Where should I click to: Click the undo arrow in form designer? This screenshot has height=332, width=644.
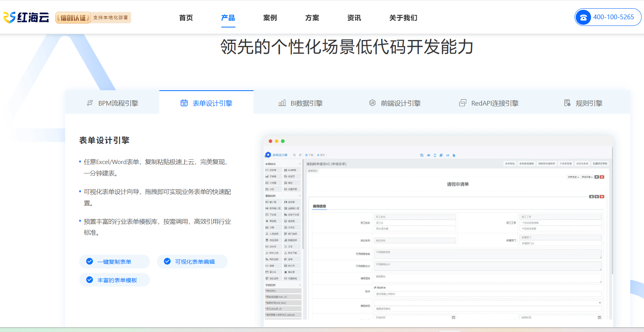(x=294, y=155)
